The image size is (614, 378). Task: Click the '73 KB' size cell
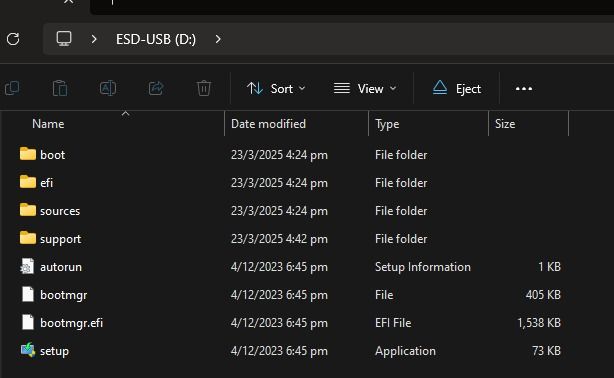pos(546,351)
